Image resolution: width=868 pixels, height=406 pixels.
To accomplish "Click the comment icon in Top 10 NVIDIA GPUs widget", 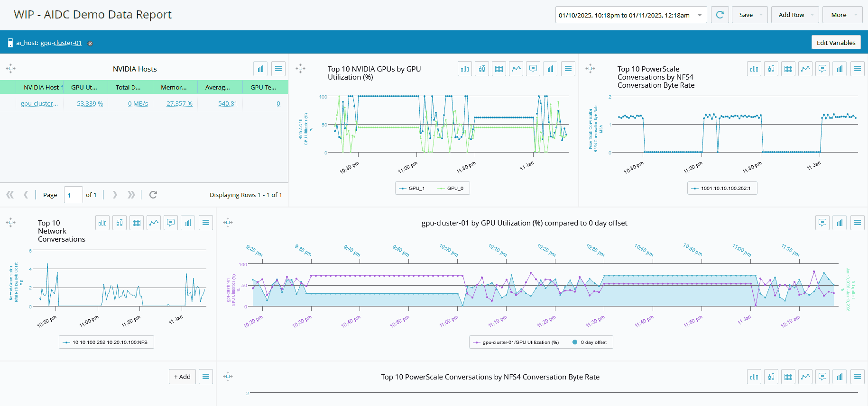I will [x=533, y=69].
